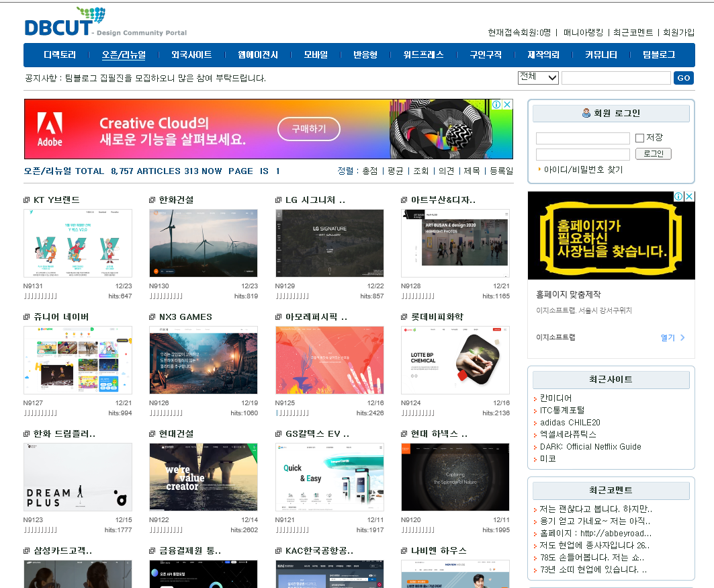This screenshot has height=588, width=714.
Task: Click the icon beside 나비엔 하우스 title
Action: tap(404, 551)
